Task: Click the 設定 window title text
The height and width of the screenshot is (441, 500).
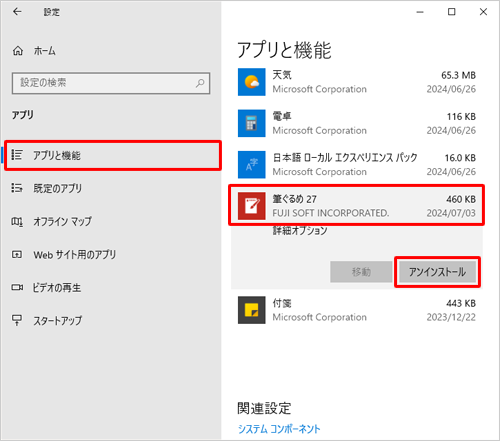Action: coord(52,12)
